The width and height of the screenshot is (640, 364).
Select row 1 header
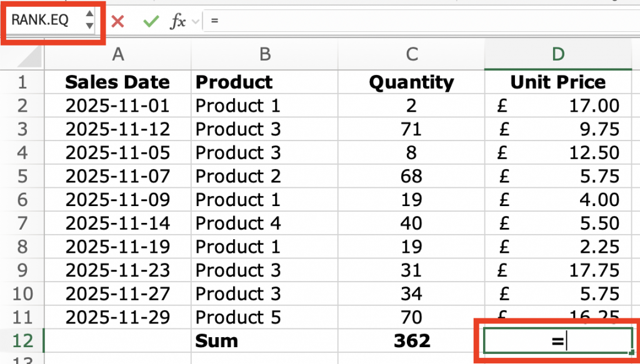click(22, 82)
